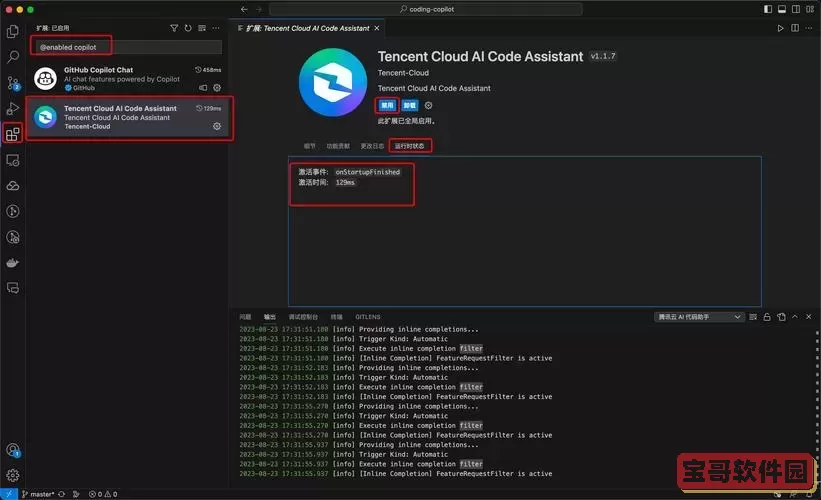The image size is (821, 500).
Task: Open the cloud icon view in activity bar
Action: (13, 186)
